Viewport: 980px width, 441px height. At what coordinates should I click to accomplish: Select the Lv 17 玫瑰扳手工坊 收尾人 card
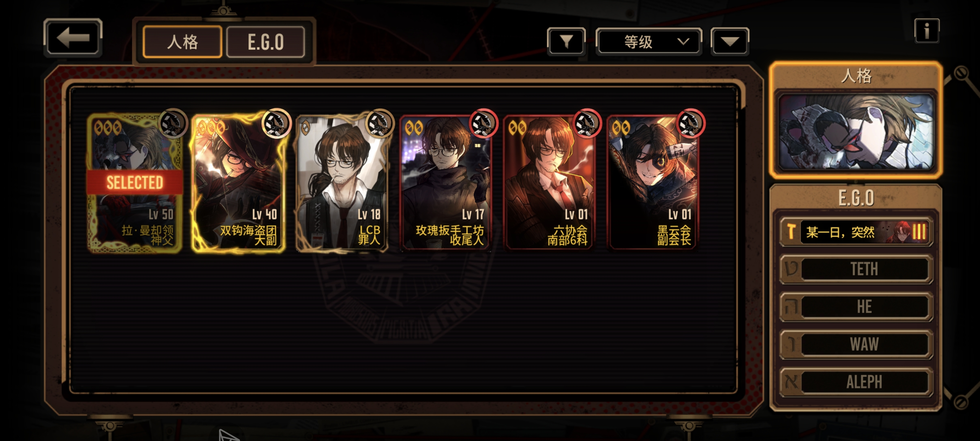[446, 183]
